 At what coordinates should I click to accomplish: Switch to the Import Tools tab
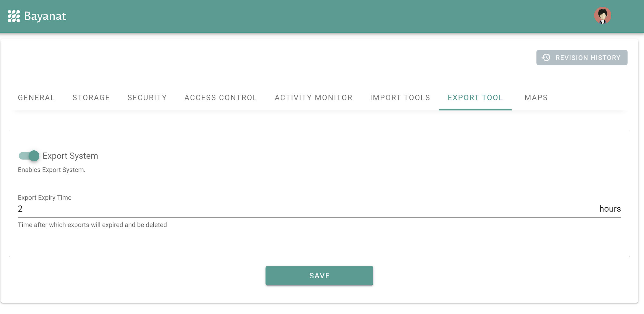(x=400, y=97)
